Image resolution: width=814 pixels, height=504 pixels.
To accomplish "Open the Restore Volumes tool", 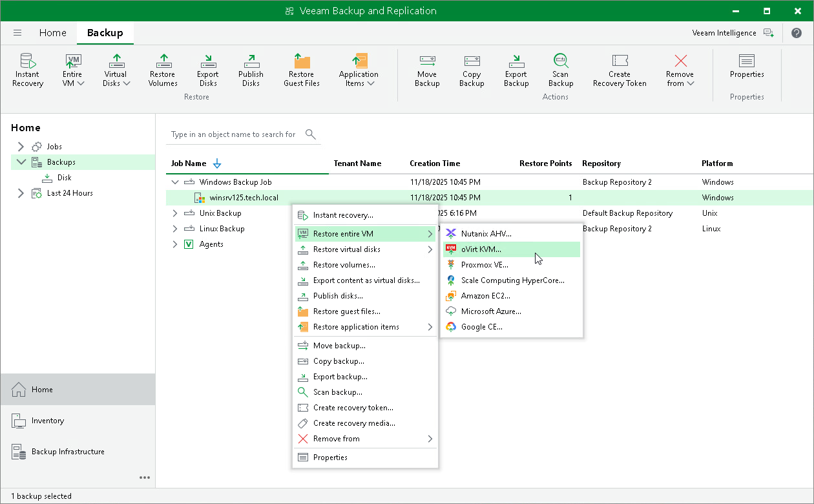I will point(162,69).
